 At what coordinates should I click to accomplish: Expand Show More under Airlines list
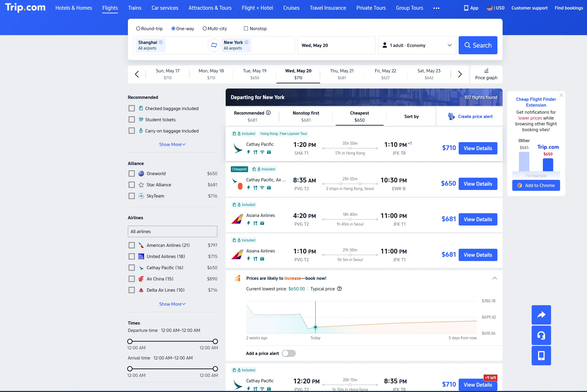click(x=172, y=304)
